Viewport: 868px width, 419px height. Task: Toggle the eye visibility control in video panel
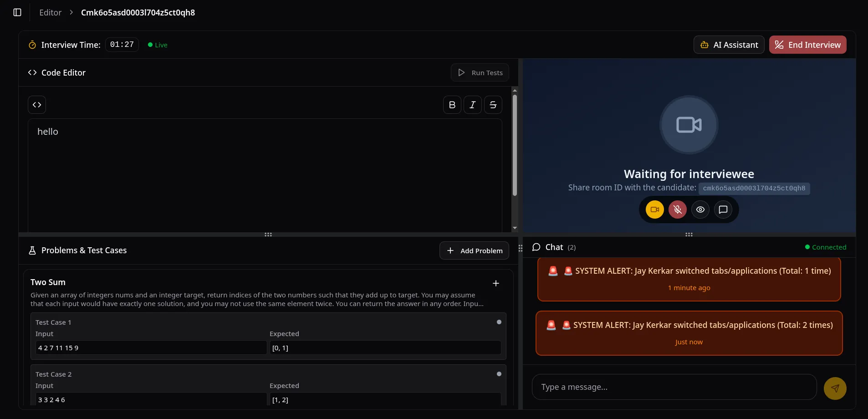coord(700,209)
